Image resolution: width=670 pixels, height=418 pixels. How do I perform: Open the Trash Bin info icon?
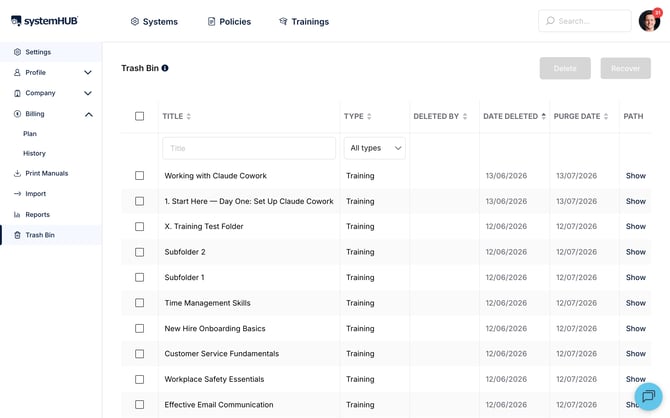(x=165, y=68)
